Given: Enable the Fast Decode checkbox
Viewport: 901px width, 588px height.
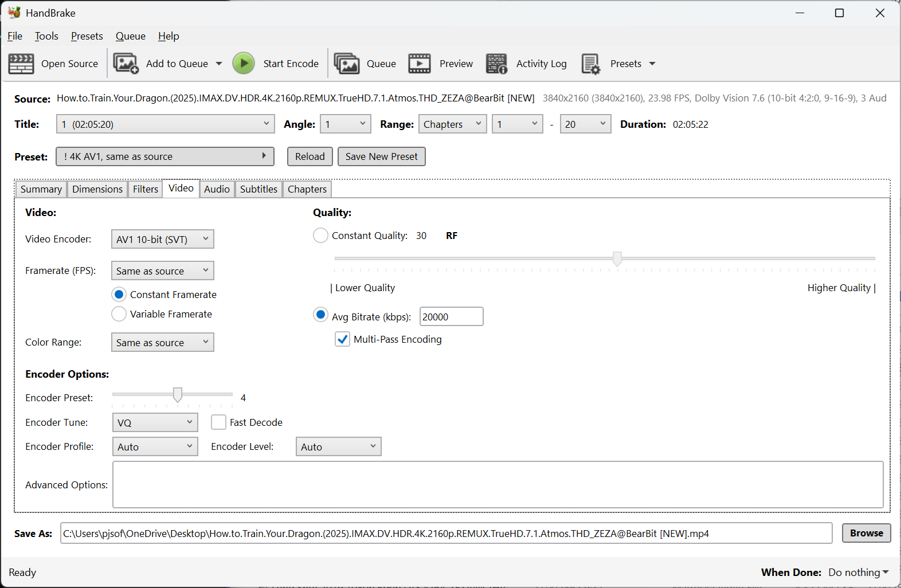Looking at the screenshot, I should coord(218,422).
